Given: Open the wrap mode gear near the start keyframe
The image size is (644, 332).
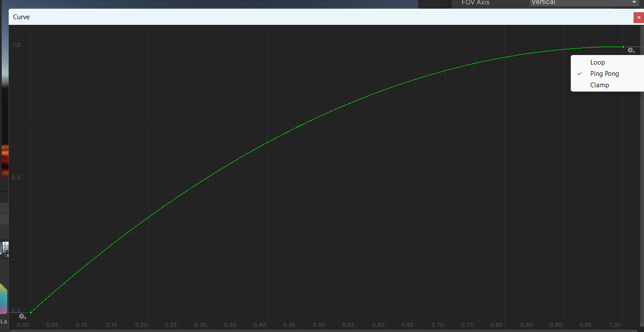Looking at the screenshot, I should coord(22,316).
